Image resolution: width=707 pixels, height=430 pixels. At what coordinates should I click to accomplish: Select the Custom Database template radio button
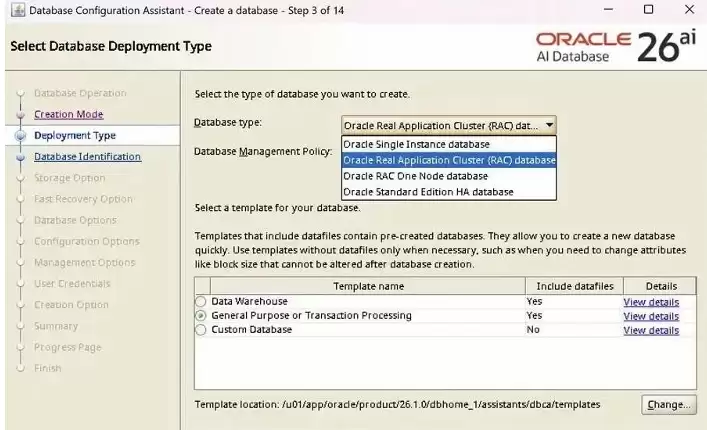(201, 329)
